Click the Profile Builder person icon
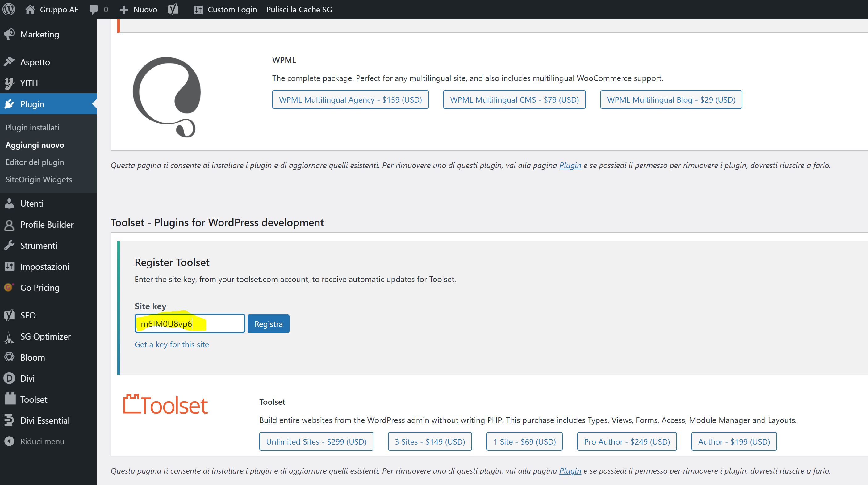The width and height of the screenshot is (868, 485). [10, 225]
